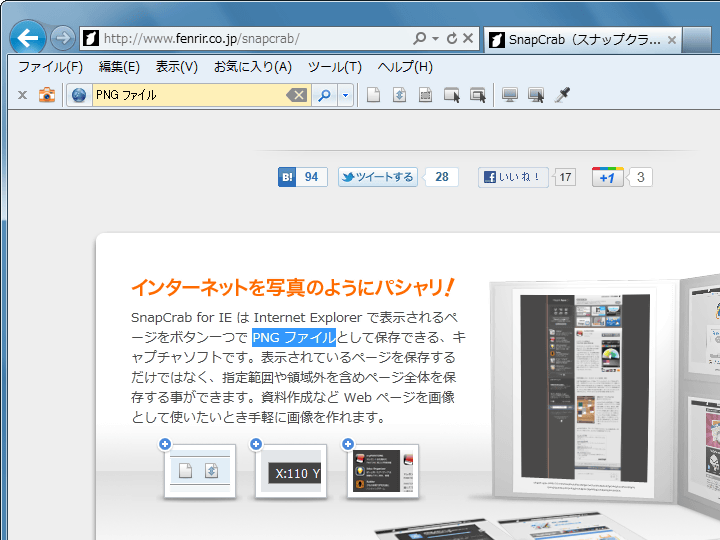Enlarge the X:110 coordinates thumbnail
The width and height of the screenshot is (720, 540).
pos(291,471)
